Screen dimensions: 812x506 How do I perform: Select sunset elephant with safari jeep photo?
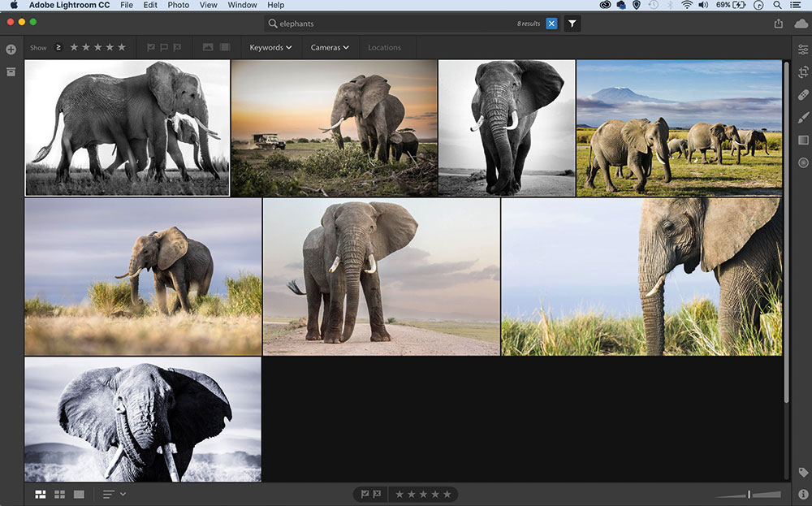tap(334, 128)
